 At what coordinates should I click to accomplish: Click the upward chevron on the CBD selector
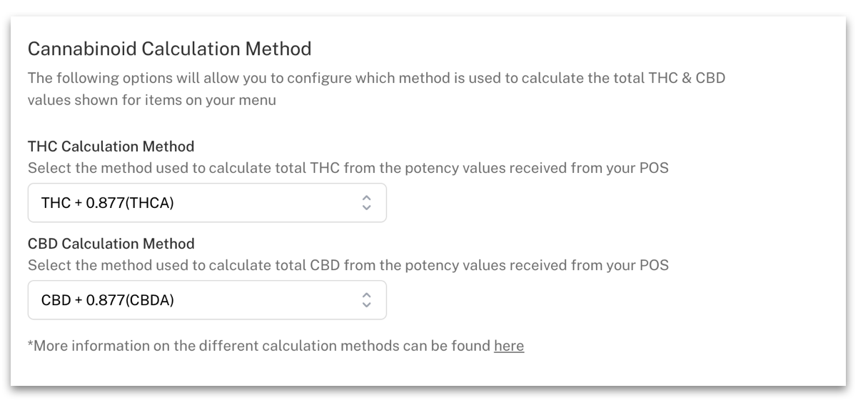(366, 296)
